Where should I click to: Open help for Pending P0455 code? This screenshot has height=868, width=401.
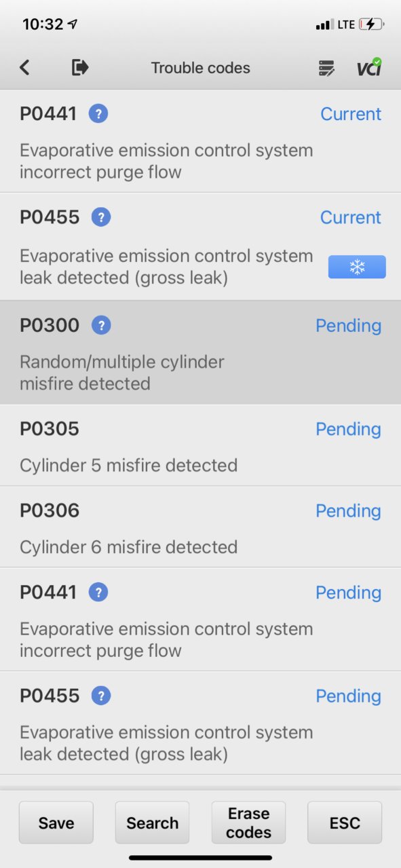click(x=101, y=696)
